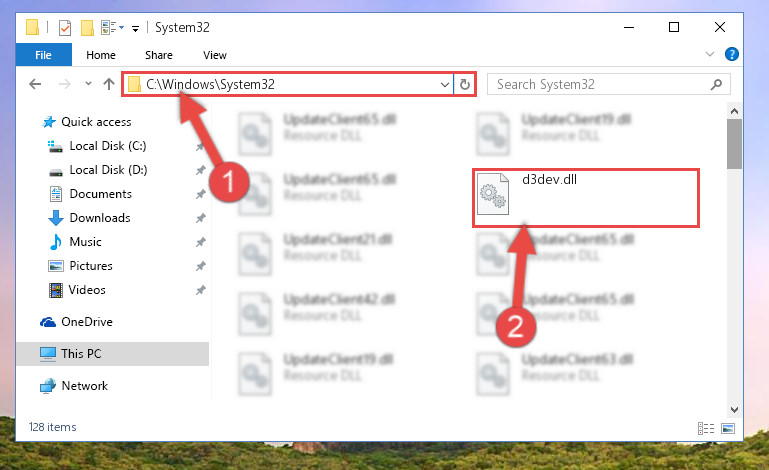Go up one folder level
The width and height of the screenshot is (769, 470).
109,84
